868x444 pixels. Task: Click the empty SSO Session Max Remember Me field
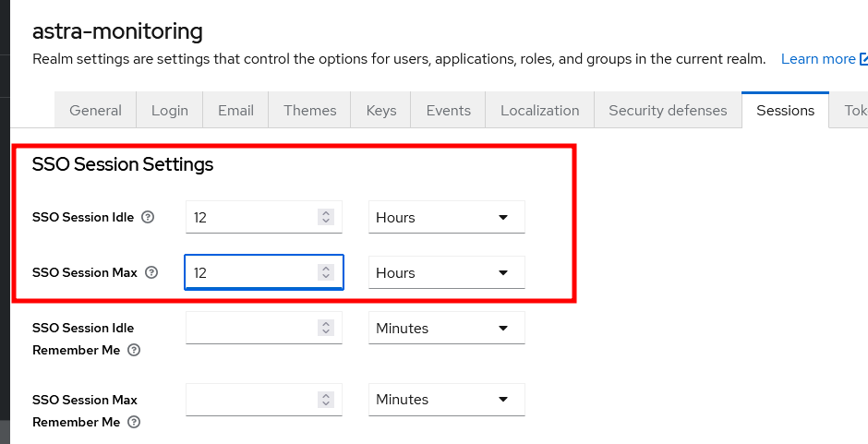pyautogui.click(x=251, y=400)
